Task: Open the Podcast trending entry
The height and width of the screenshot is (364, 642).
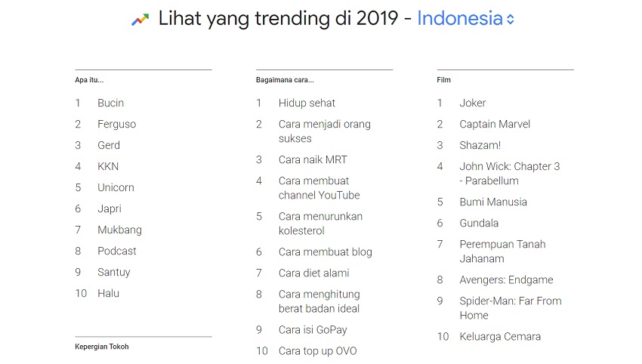Action: (x=116, y=251)
